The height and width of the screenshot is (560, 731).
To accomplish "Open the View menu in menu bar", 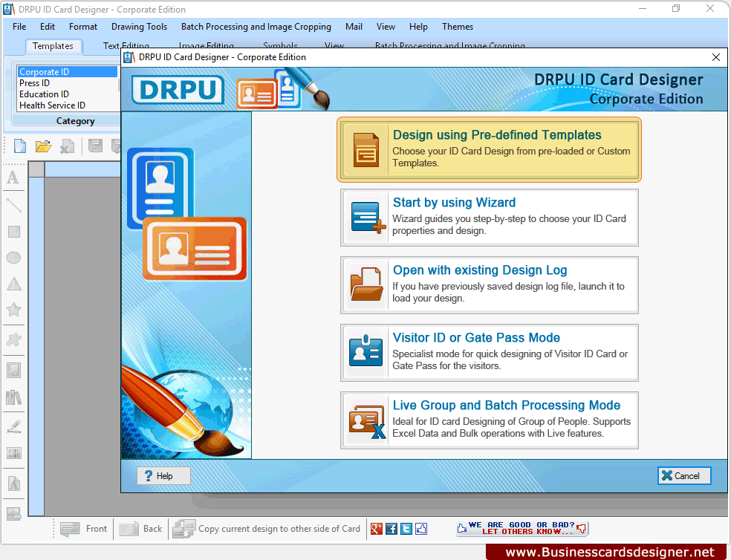I will [x=386, y=27].
